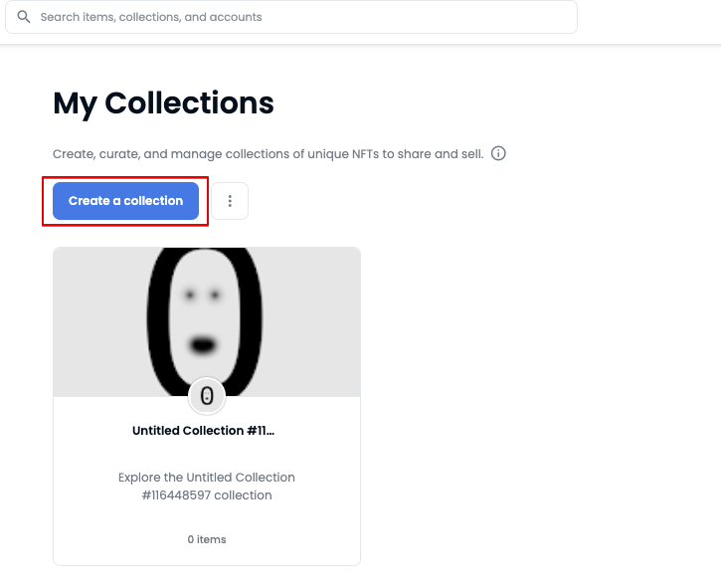Open the three-dot more options menu
The image size is (721, 588).
[230, 201]
